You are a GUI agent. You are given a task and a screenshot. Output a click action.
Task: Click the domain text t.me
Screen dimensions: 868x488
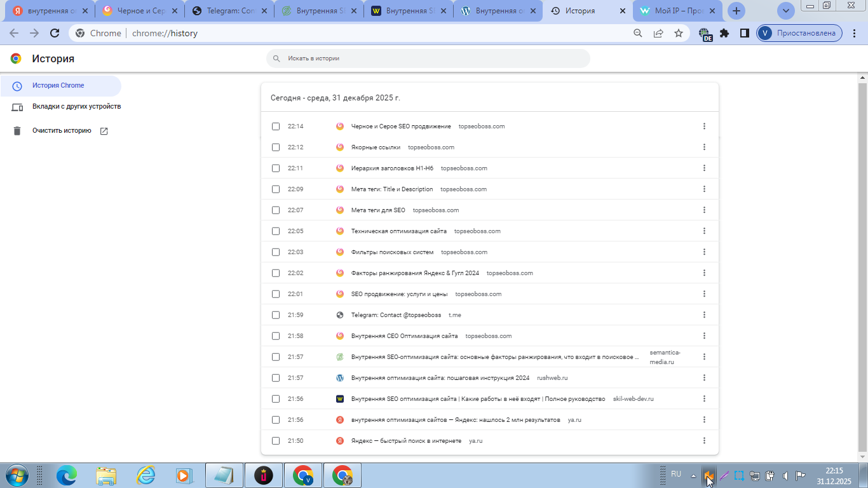[x=455, y=315]
